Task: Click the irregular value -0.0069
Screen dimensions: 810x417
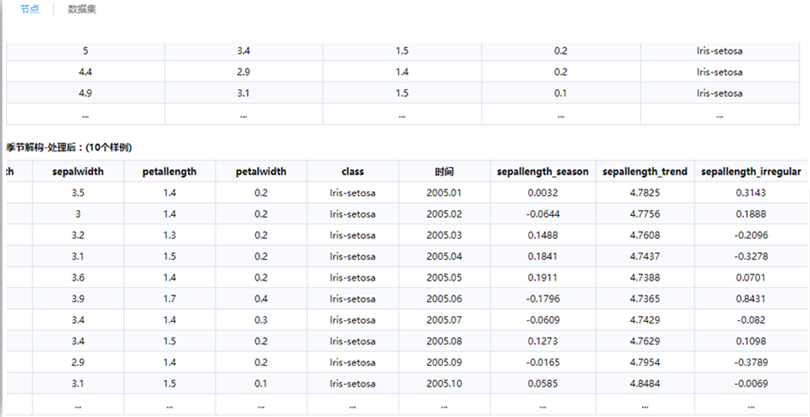Action: (x=750, y=383)
